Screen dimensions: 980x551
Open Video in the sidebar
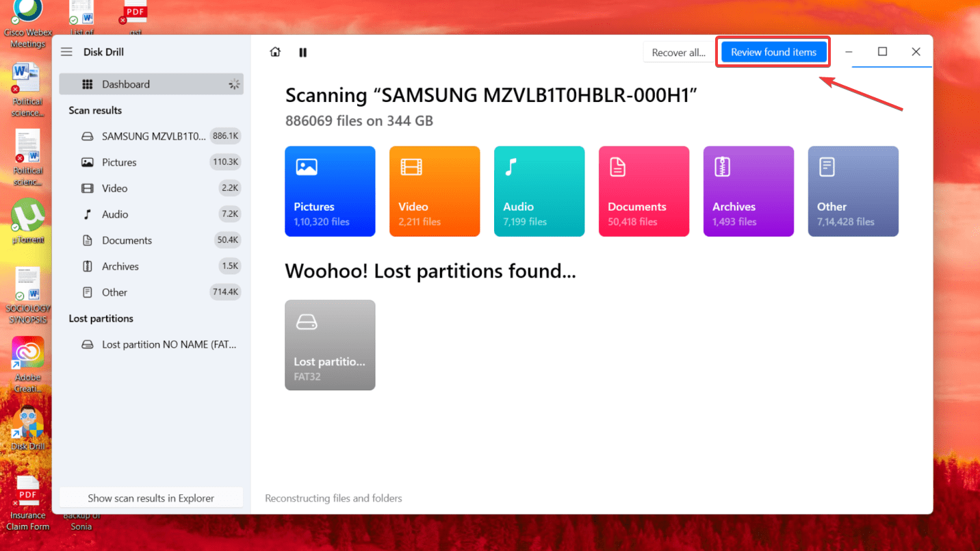pyautogui.click(x=151, y=188)
